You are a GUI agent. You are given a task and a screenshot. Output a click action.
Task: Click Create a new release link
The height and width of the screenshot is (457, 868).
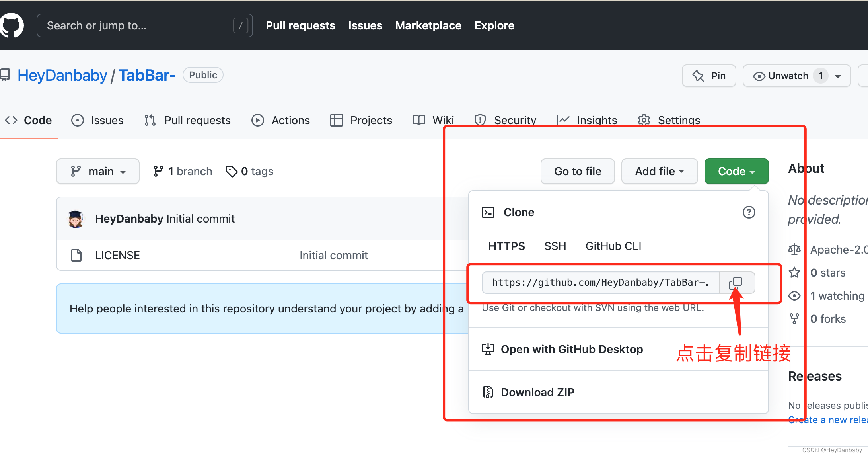click(x=828, y=420)
